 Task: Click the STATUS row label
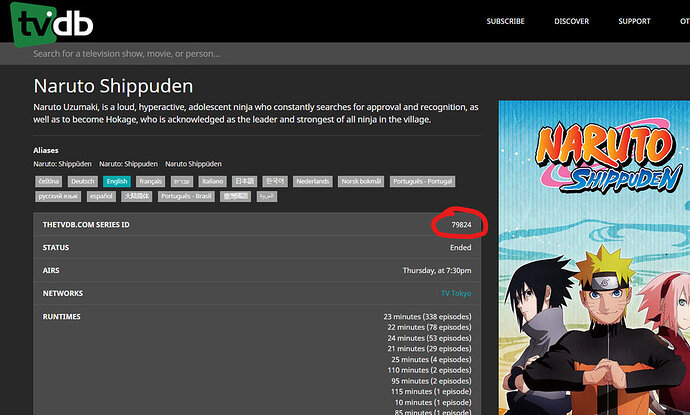(55, 247)
